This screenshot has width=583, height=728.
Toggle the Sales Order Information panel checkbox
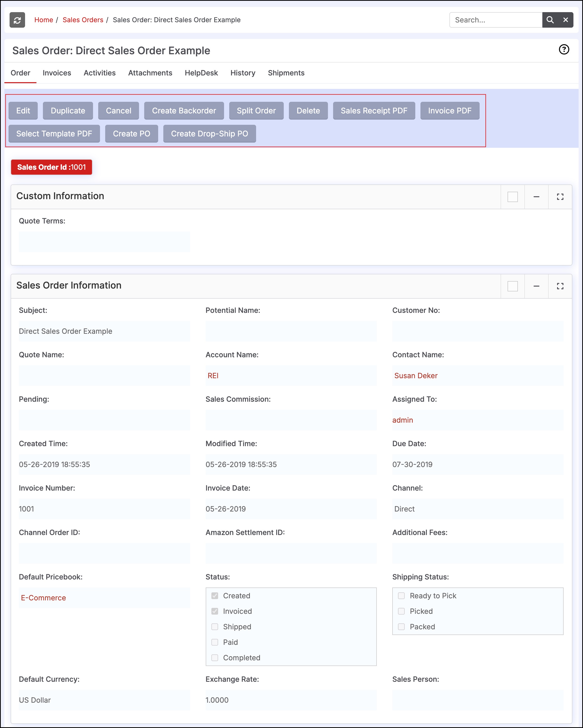click(512, 286)
